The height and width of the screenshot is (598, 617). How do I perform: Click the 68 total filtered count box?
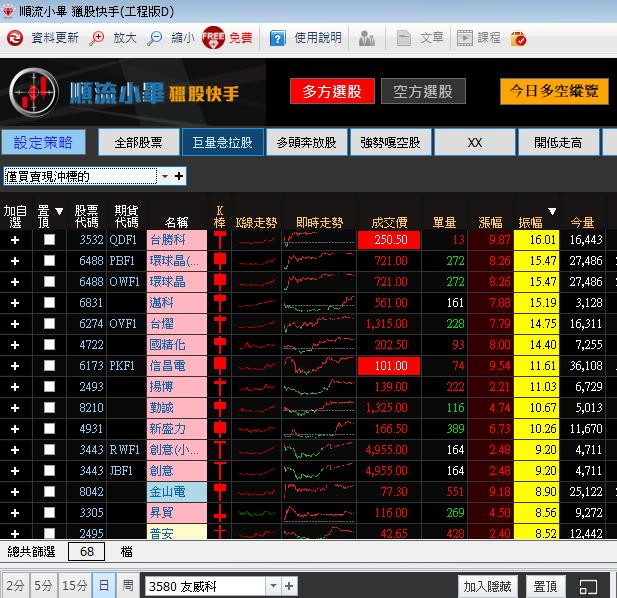[x=87, y=552]
